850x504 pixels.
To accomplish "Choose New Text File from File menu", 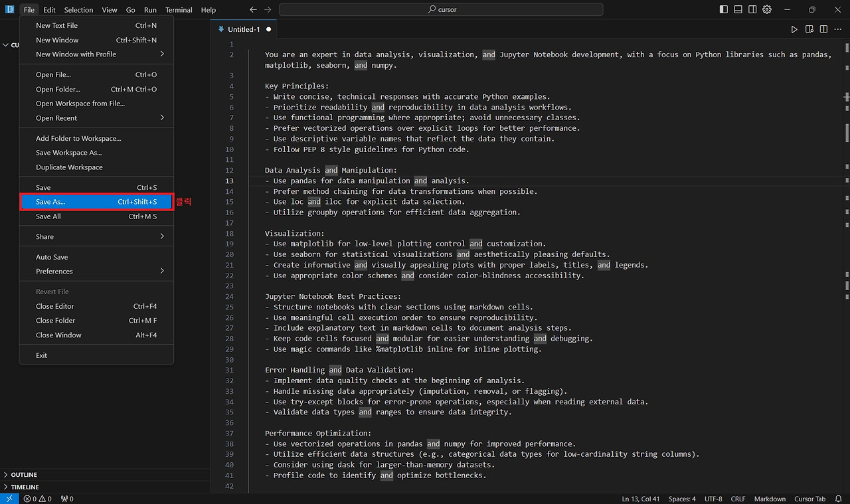I will (x=96, y=25).
